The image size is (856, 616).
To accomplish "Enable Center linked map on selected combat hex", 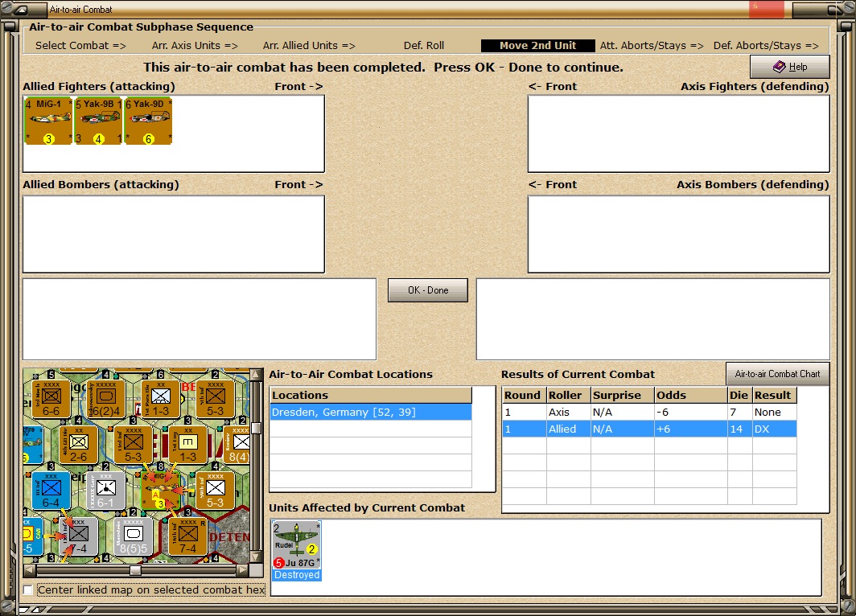I will pos(28,589).
